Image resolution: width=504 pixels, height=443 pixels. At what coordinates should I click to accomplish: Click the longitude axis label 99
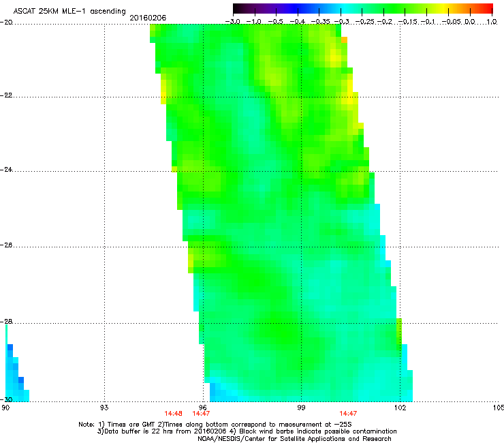(301, 408)
